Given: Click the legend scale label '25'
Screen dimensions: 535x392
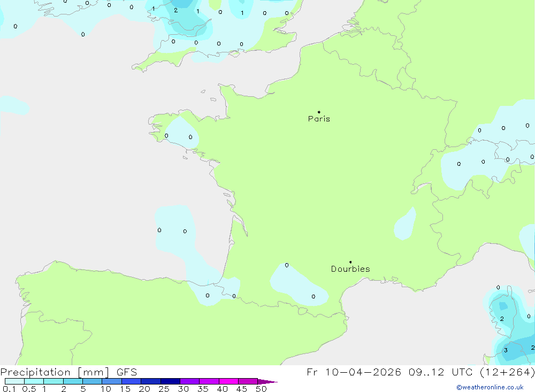Looking at the screenshot, I should (x=164, y=389).
